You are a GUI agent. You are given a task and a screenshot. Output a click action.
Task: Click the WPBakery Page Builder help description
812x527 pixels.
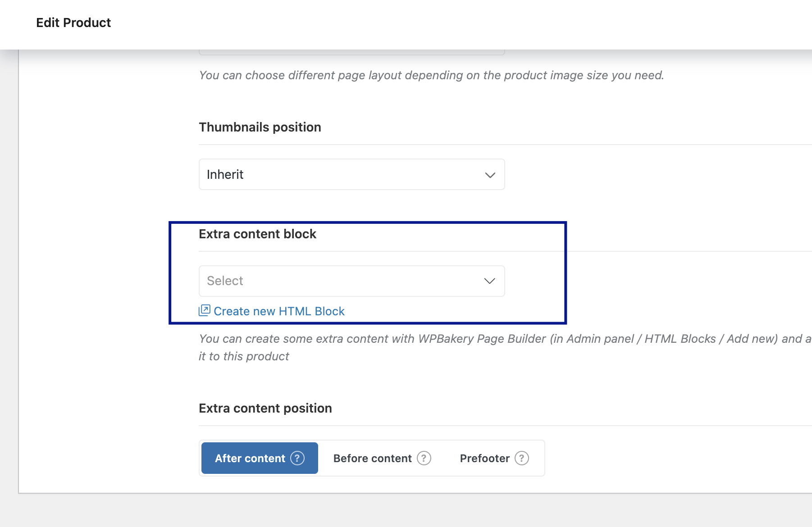pos(505,347)
